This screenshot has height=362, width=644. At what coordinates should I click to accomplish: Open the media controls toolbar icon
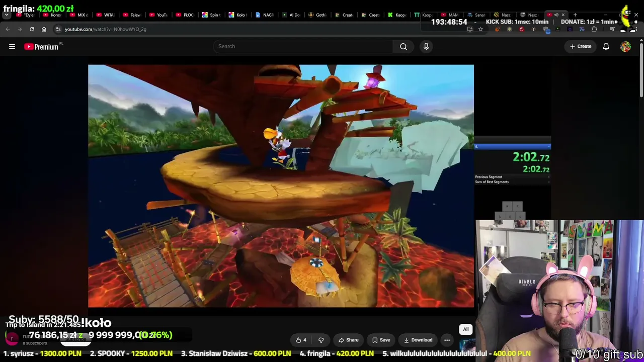612,29
